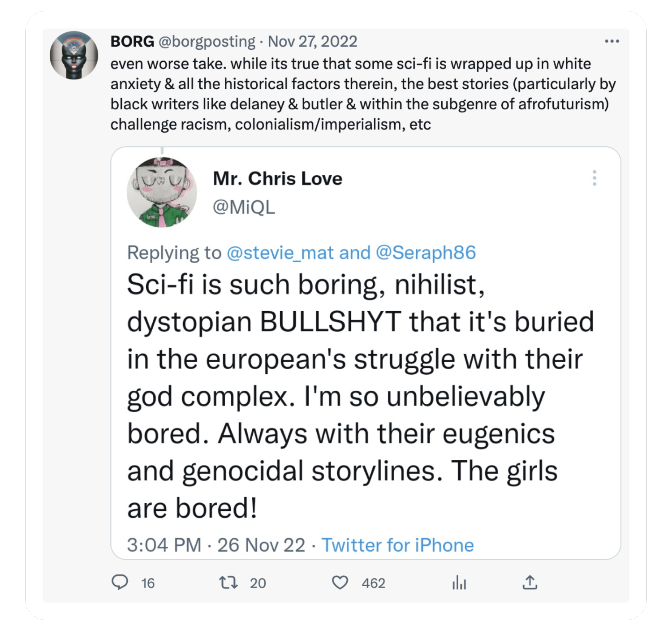Open the @stevie_mat mention link

pyautogui.click(x=280, y=253)
